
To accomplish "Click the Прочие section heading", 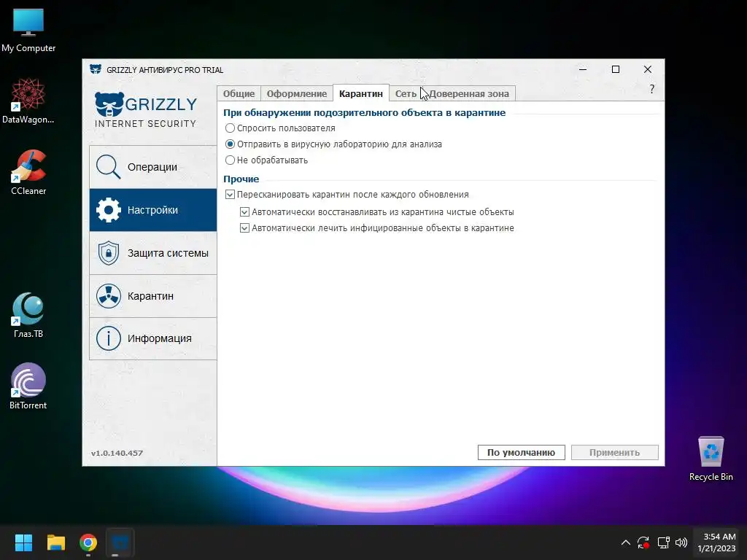I will (241, 179).
